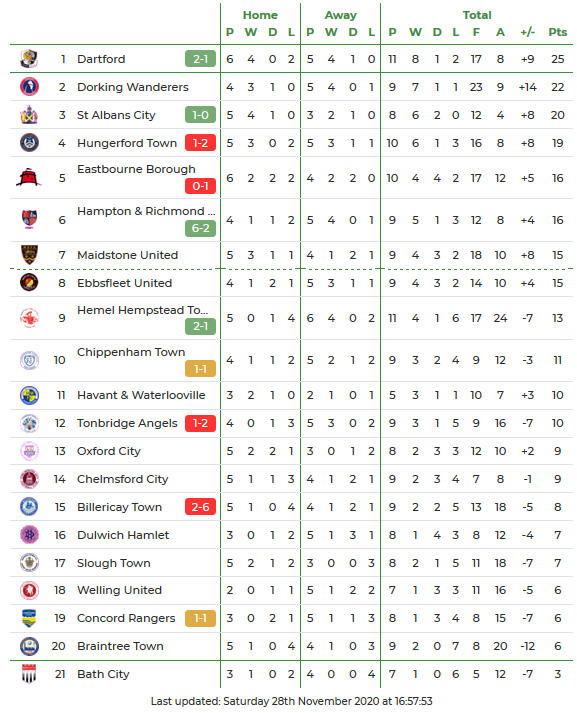Click the Eastbourne Borough club logo
This screenshot has width=577, height=713.
point(28,178)
